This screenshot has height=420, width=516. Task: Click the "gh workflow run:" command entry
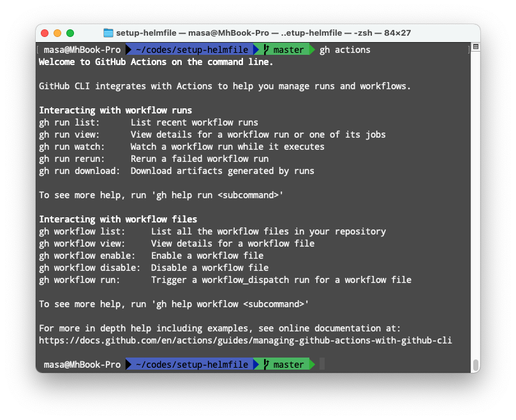tap(78, 279)
